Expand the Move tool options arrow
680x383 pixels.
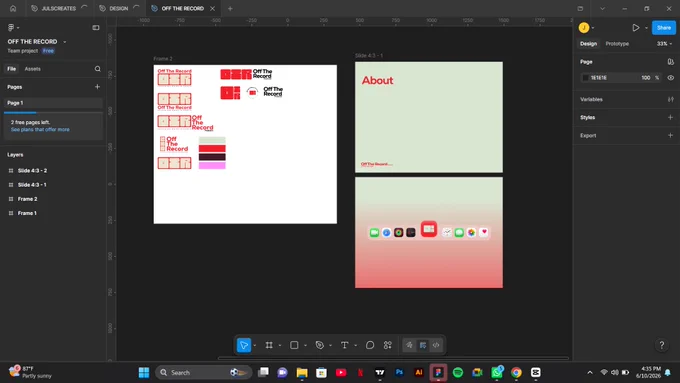pos(255,346)
